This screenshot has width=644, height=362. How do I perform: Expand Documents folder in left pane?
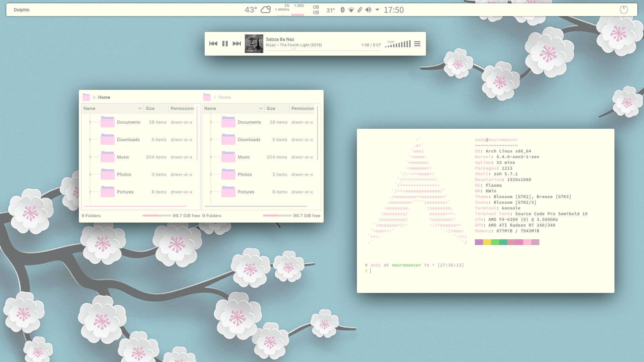click(x=90, y=122)
